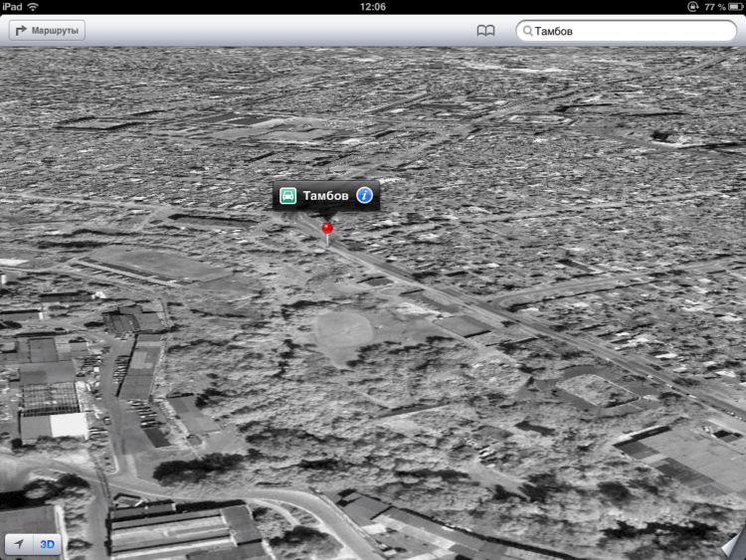Tap the white-roofed building on map
The width and height of the screenshot is (746, 560).
tap(69, 426)
